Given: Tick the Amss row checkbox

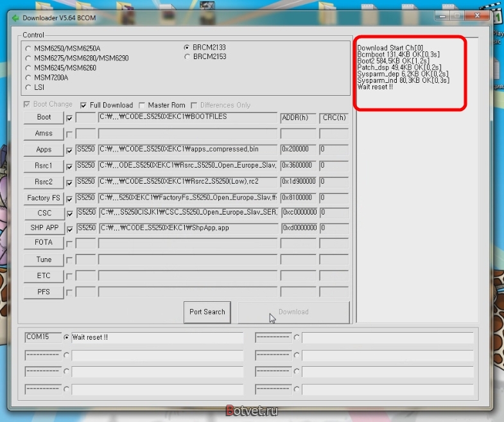Looking at the screenshot, I should pyautogui.click(x=69, y=134).
